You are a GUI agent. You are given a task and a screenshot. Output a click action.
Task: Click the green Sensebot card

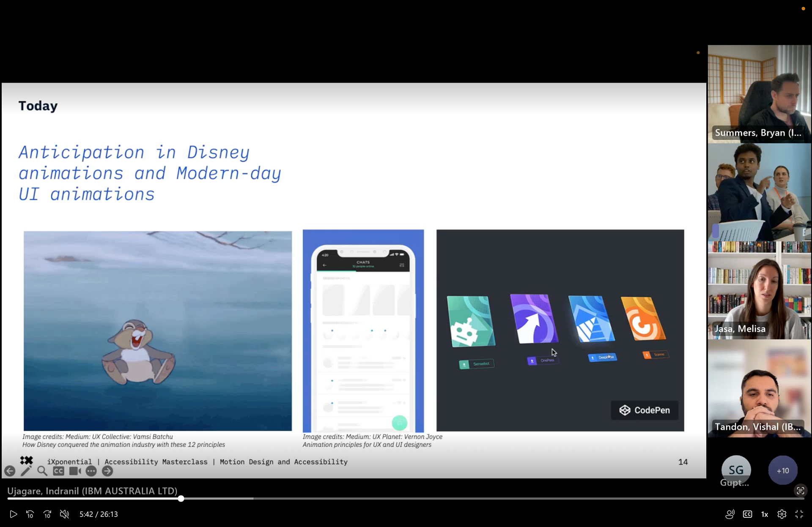coord(470,321)
